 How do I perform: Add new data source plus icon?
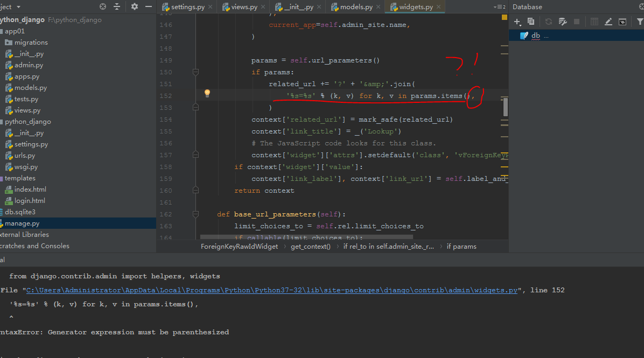point(517,22)
